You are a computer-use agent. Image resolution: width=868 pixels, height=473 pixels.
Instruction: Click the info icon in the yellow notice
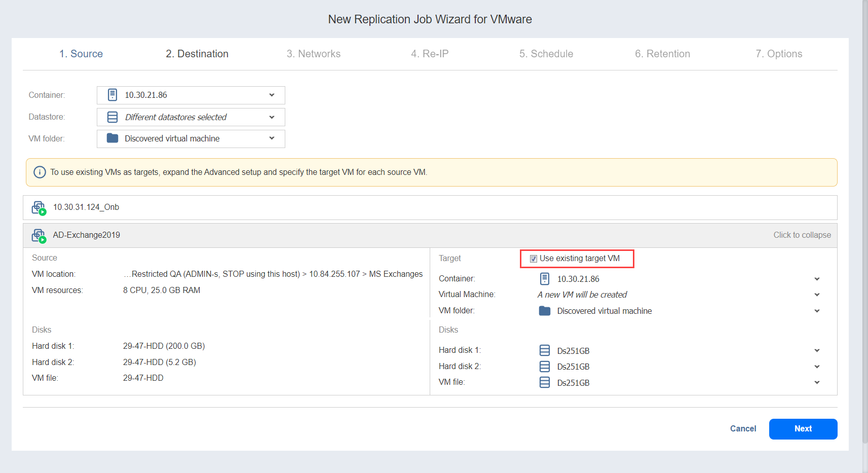40,172
